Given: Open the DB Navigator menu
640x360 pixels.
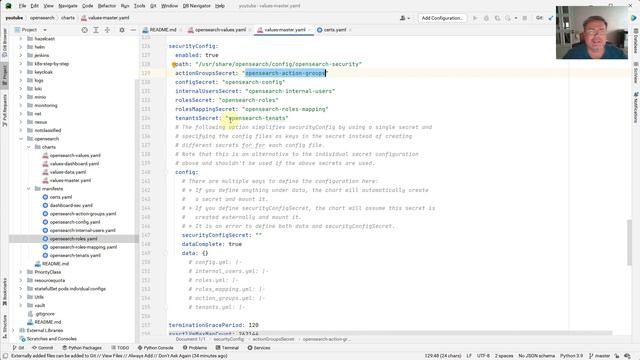Looking at the screenshot, I should tap(196, 6).
